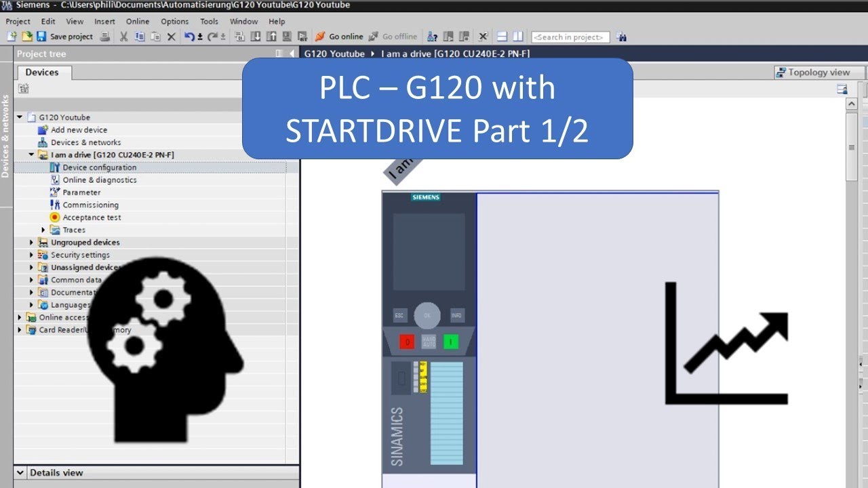868x488 pixels.
Task: Click the Stop CPU icon
Action: 465,37
